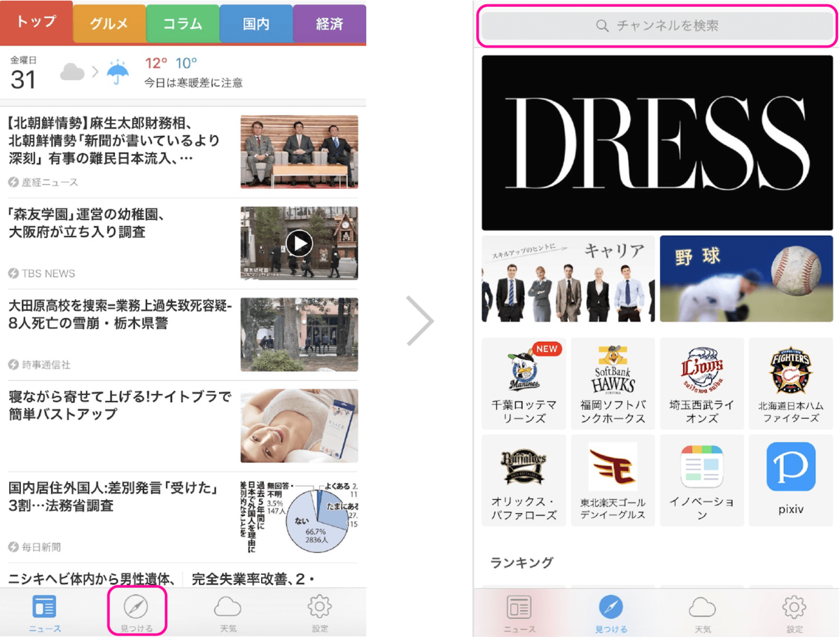The image size is (840, 637).
Task: Click the 時事通信社 source label
Action: coord(40,365)
